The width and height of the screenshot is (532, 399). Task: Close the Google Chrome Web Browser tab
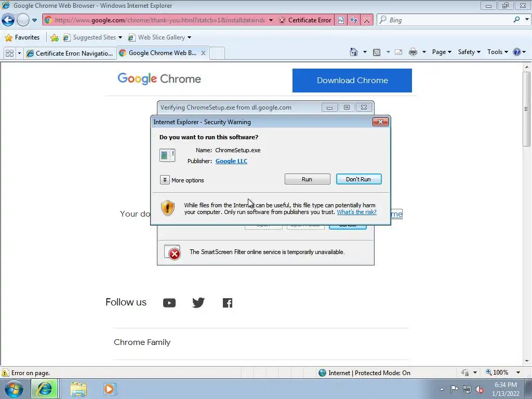pyautogui.click(x=203, y=53)
